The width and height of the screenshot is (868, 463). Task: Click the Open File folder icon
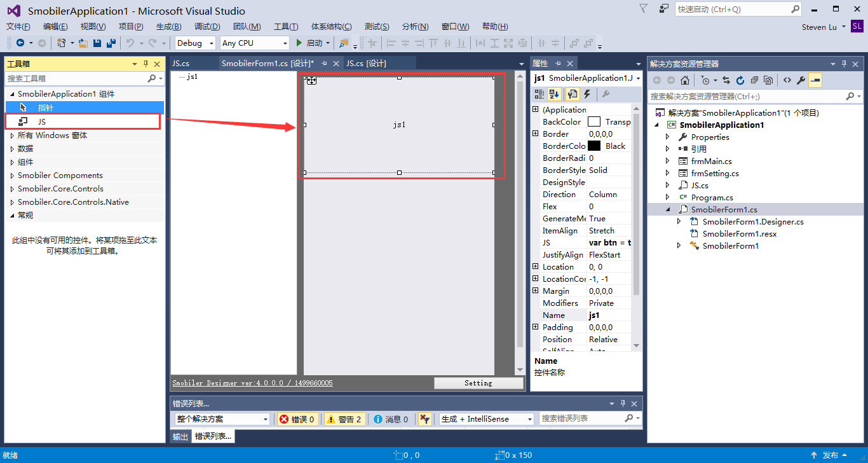pos(83,43)
